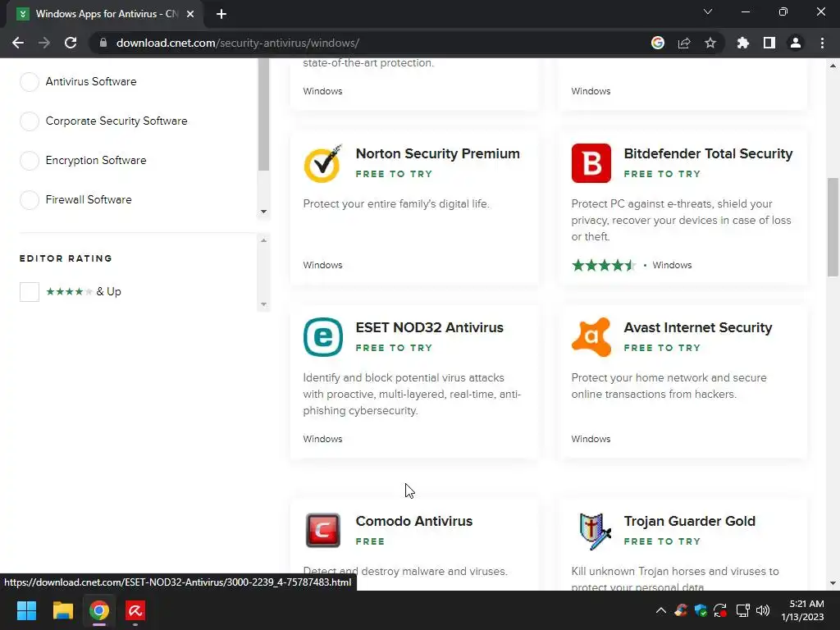The image size is (840, 630).
Task: Click the category list scrollbar thumb
Action: (263, 114)
